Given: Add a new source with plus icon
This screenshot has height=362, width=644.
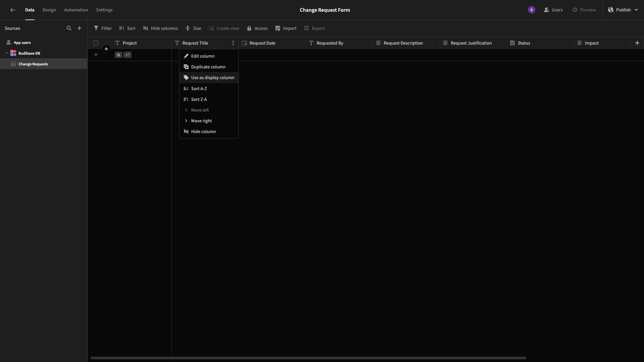Looking at the screenshot, I should [x=79, y=28].
